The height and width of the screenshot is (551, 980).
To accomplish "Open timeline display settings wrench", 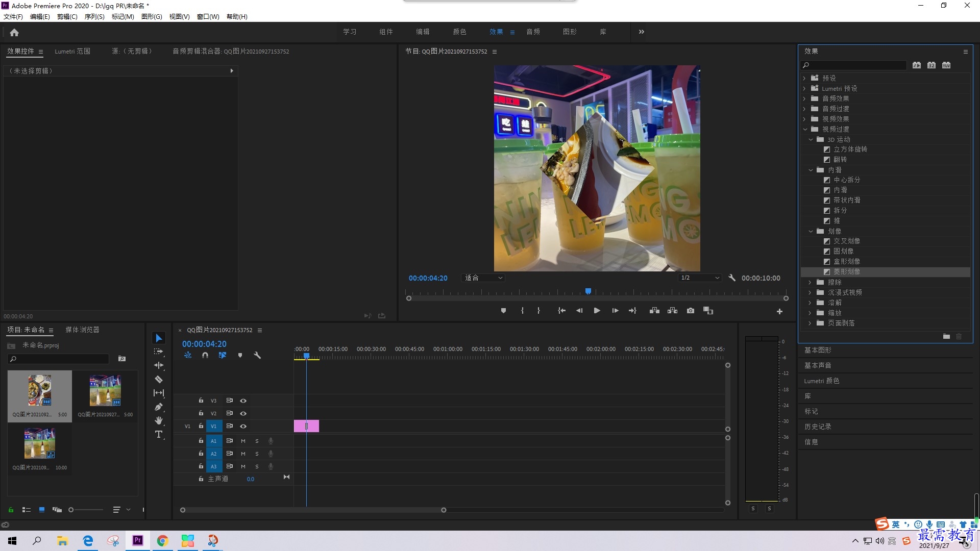I will (257, 355).
